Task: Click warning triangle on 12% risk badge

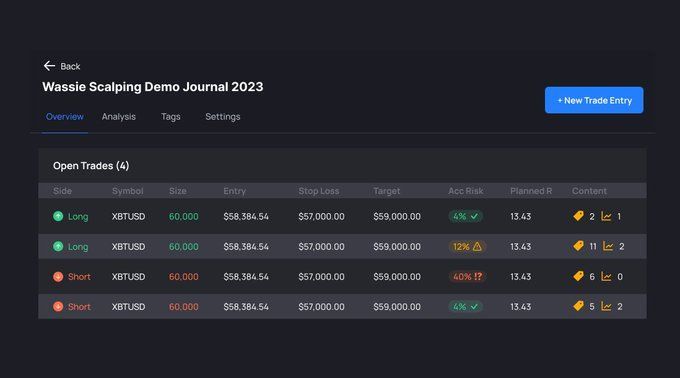Action: click(x=477, y=246)
